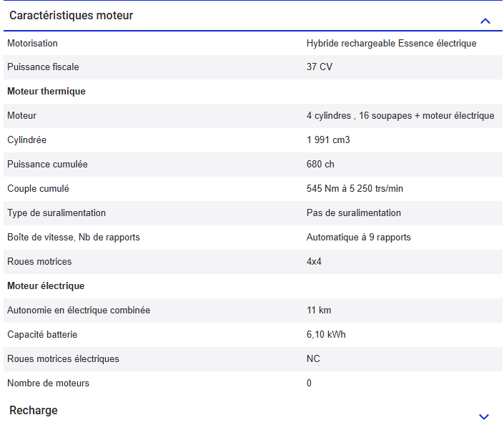Viewport: 504px width, 425px height.
Task: Select value Hybride rechargeable Essence électrique
Action: (391, 44)
